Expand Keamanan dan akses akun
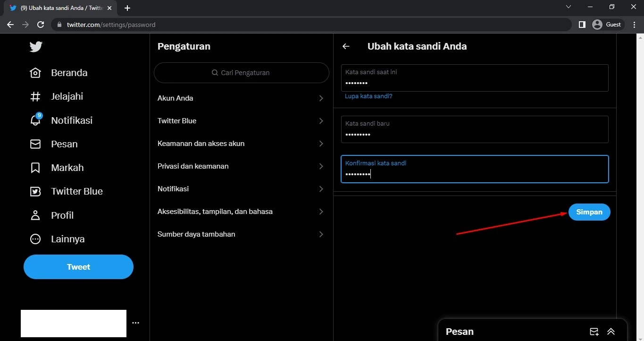Image resolution: width=644 pixels, height=341 pixels. coord(241,144)
